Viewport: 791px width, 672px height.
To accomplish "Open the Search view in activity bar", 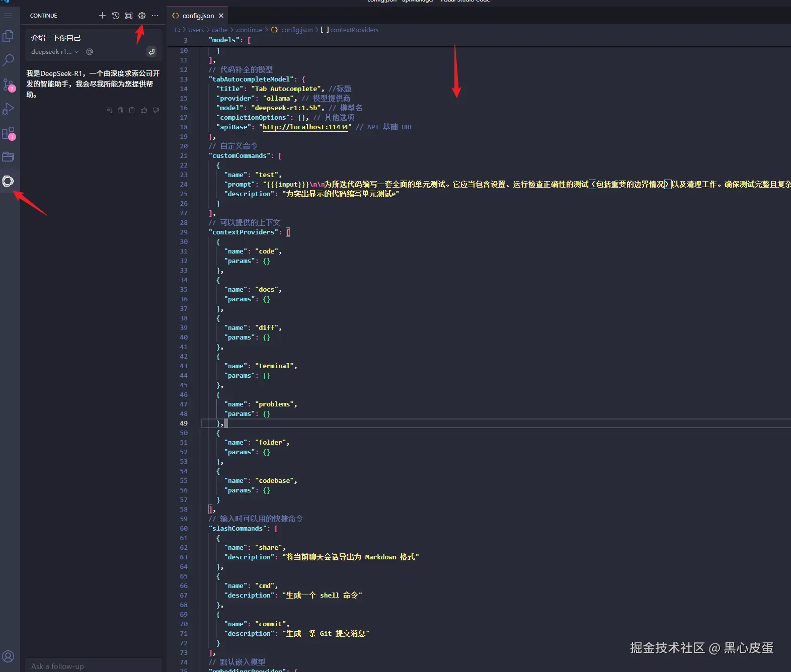I will click(x=8, y=60).
